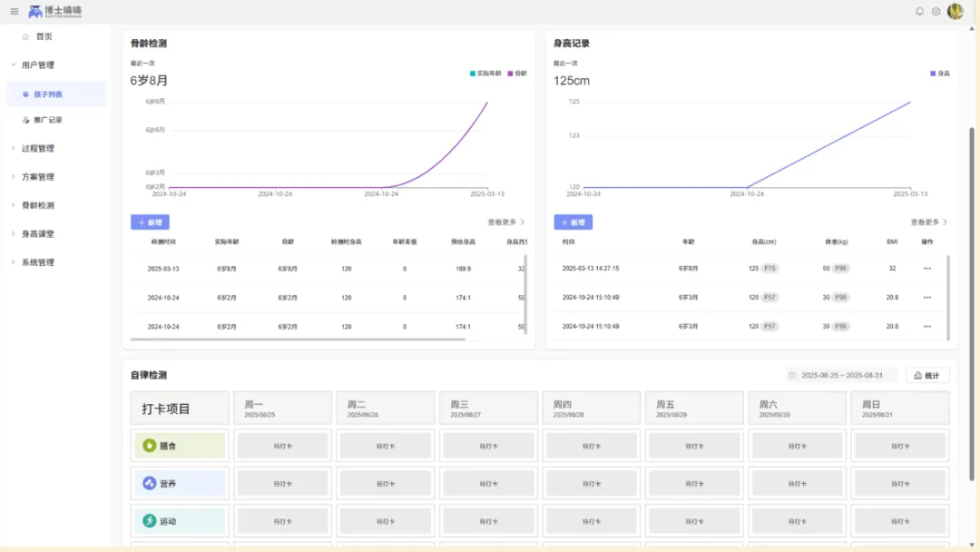The image size is (980, 552).
Task: Open the user avatar menu
Action: coord(955,11)
